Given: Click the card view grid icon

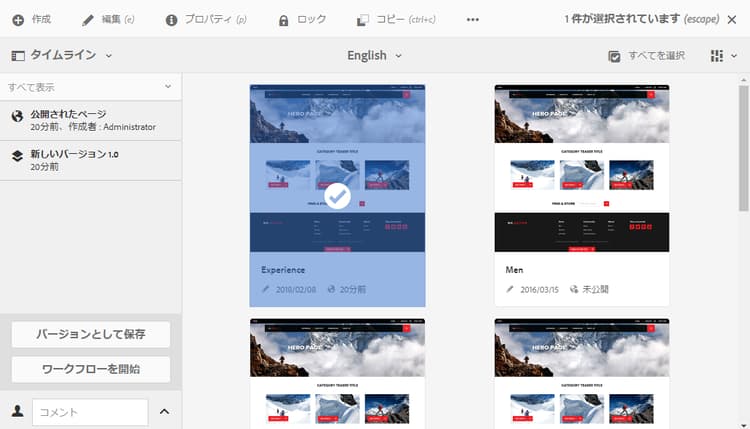Looking at the screenshot, I should click(x=717, y=56).
